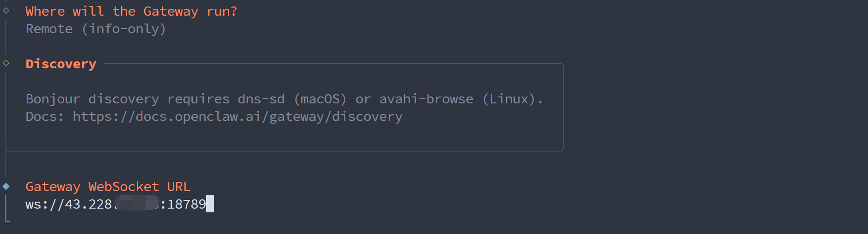Click the blurred section of the IP address
The image size is (868, 234).
[137, 203]
